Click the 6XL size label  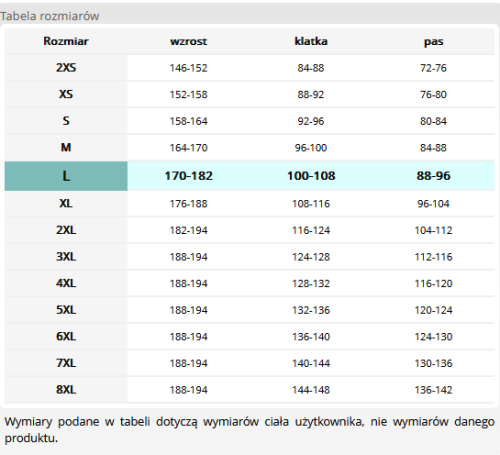[x=66, y=336]
